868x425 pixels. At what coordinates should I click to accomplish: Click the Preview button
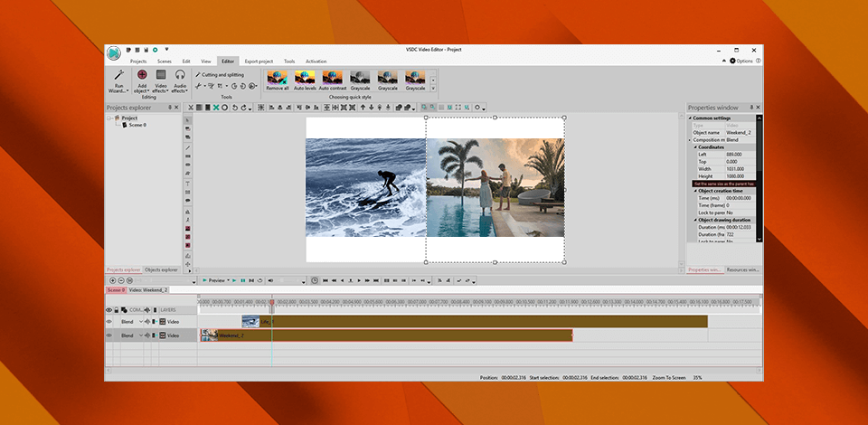coord(215,280)
